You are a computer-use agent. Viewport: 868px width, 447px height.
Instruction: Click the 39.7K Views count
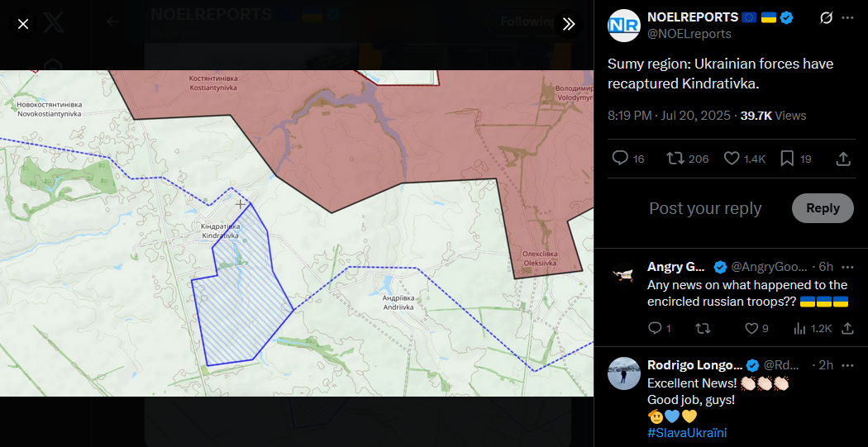click(x=773, y=116)
